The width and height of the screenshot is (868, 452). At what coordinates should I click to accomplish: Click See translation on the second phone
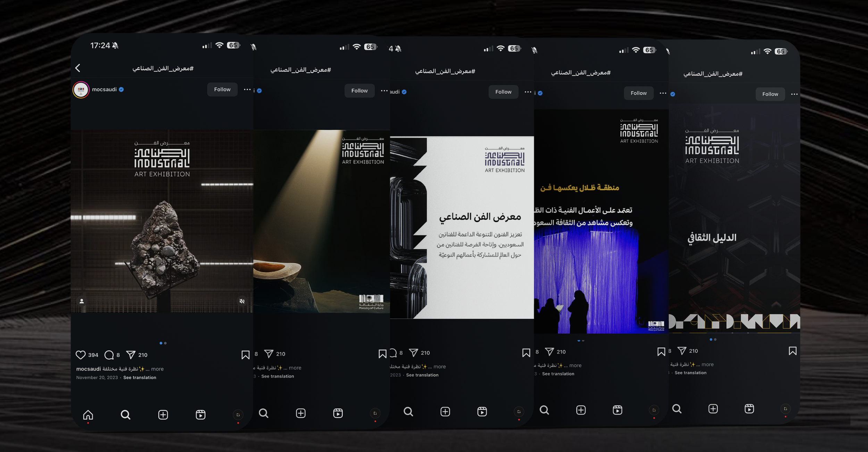[277, 376]
